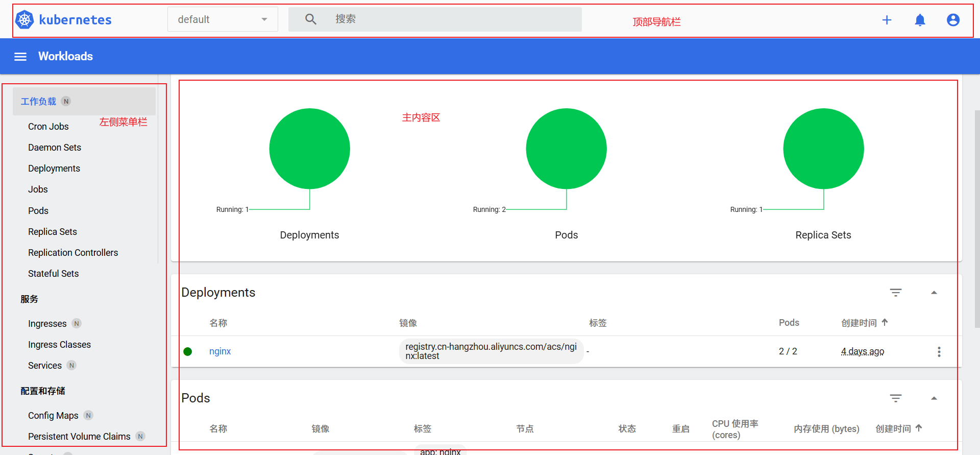Go to Stateful Sets in sidebar
Image resolution: width=980 pixels, height=455 pixels.
[54, 274]
